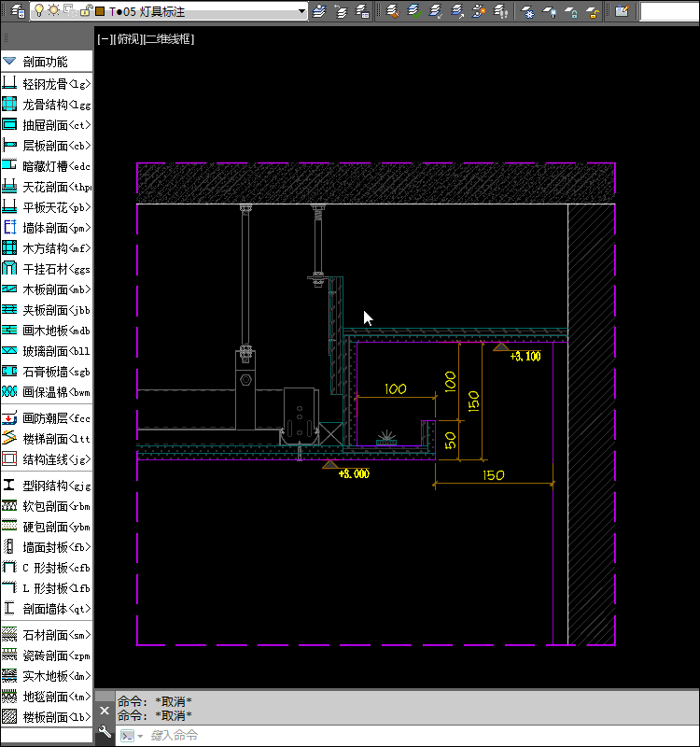Open command line customize wrench
Image resolution: width=700 pixels, height=747 pixels.
pos(105,732)
